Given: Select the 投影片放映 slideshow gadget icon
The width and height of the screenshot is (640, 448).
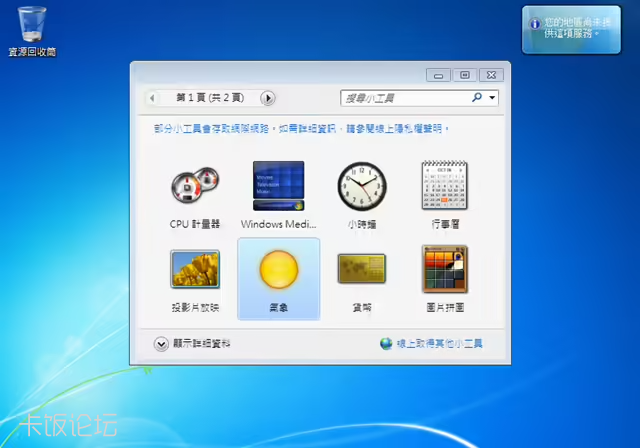Looking at the screenshot, I should [x=195, y=269].
